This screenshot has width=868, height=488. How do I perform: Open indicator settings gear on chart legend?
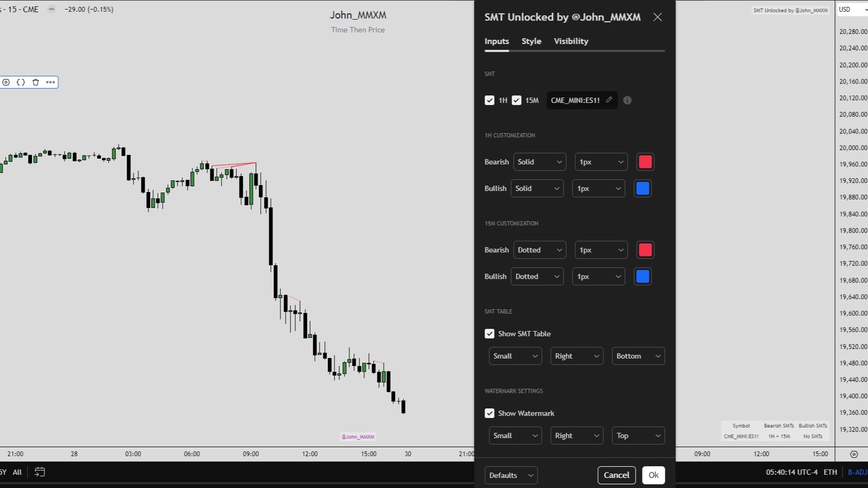pos(6,82)
